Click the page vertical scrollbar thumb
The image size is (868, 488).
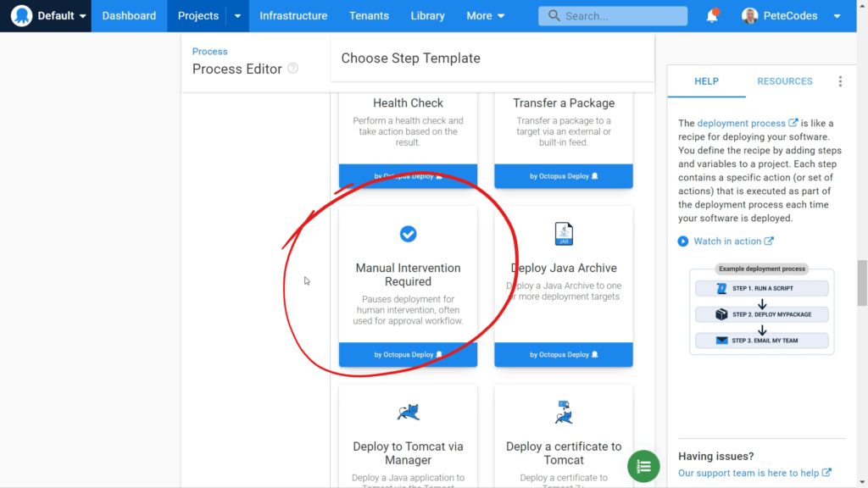coord(862,283)
